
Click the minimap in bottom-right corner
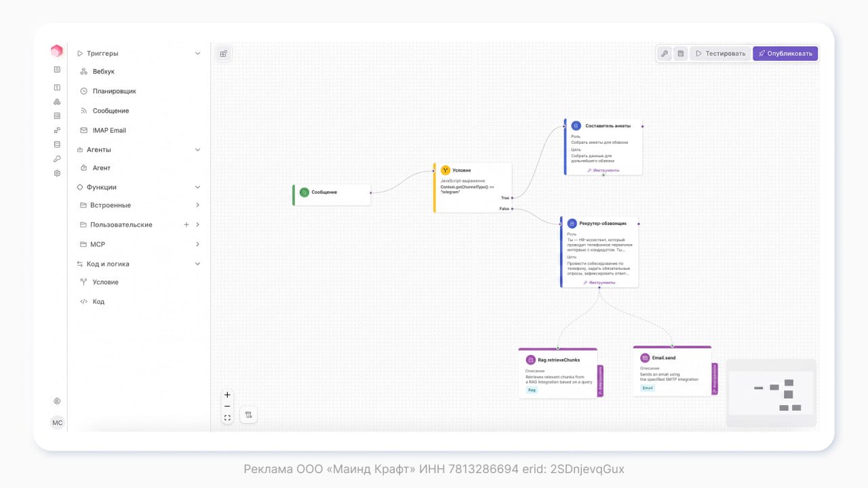click(x=771, y=392)
